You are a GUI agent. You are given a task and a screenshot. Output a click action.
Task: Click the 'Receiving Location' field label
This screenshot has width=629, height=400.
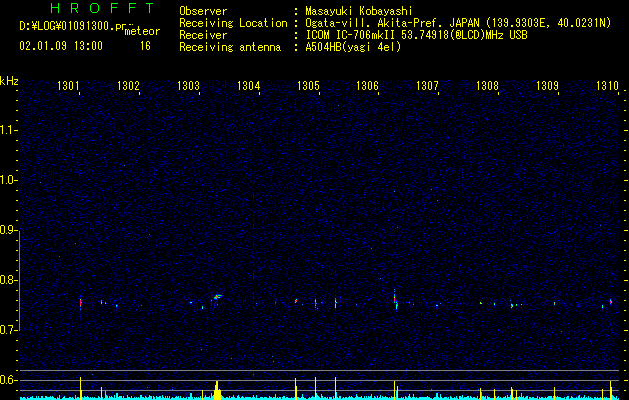[x=233, y=23]
